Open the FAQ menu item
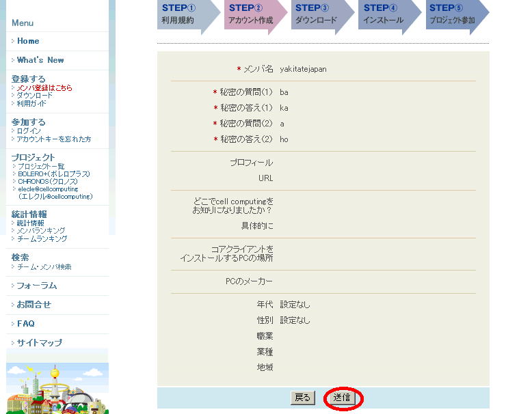The image size is (532, 414). [26, 324]
